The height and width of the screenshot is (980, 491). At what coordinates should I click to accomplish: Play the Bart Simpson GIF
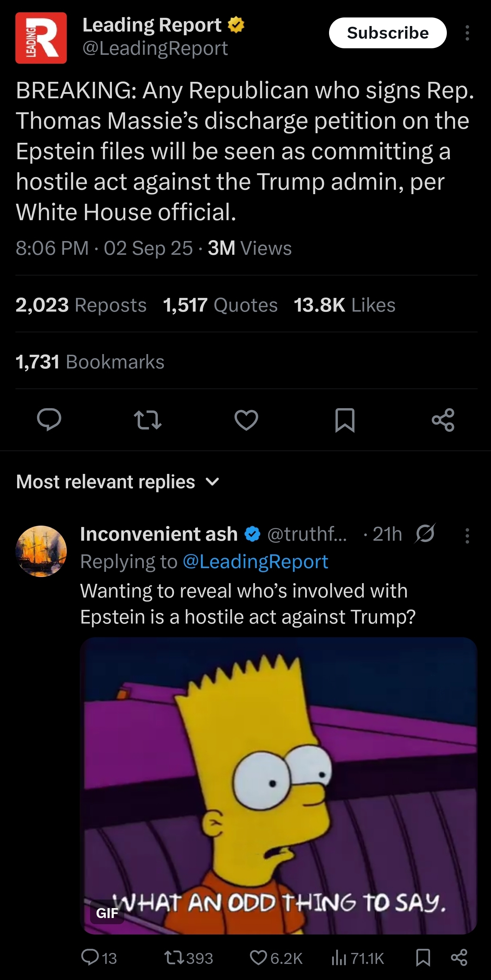click(x=278, y=786)
